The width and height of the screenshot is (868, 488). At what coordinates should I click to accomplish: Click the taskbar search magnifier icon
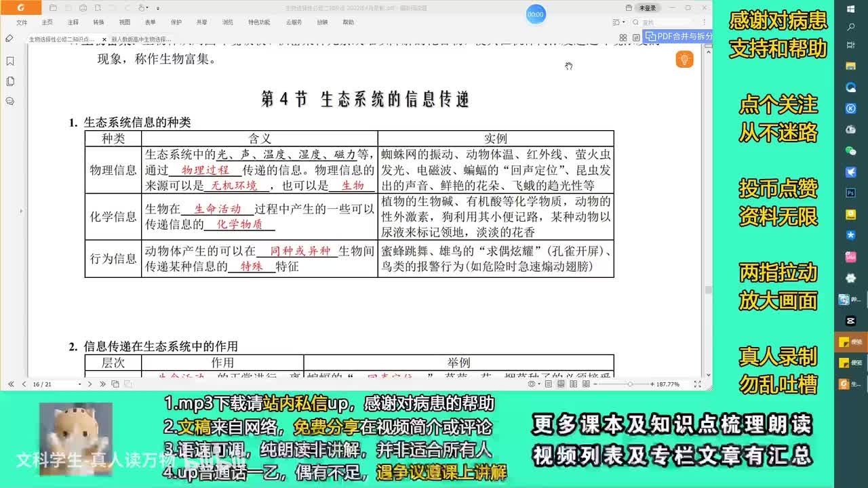851,27
